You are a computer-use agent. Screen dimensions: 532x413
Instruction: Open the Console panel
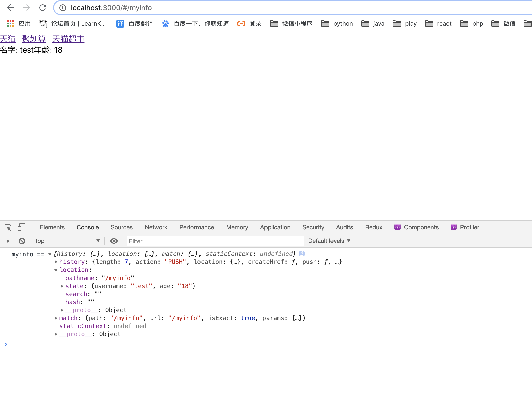point(87,227)
